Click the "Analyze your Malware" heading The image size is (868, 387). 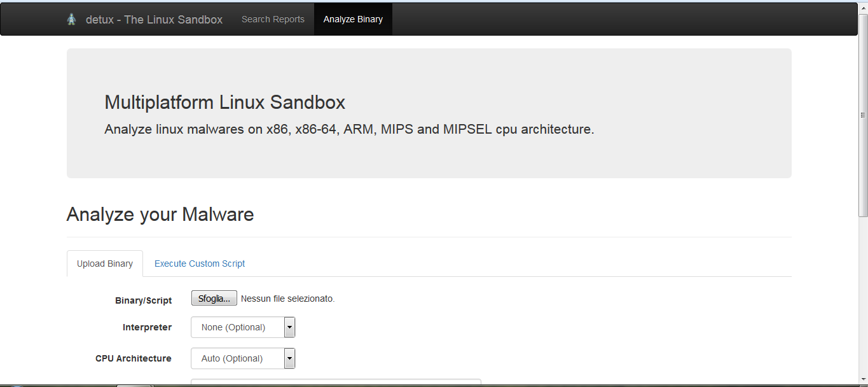(x=160, y=215)
